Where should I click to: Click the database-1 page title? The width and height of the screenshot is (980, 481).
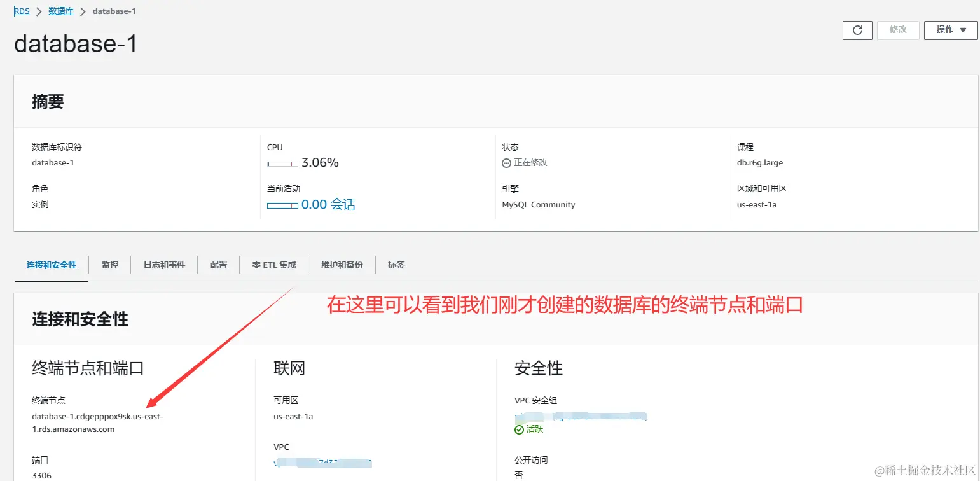click(76, 44)
